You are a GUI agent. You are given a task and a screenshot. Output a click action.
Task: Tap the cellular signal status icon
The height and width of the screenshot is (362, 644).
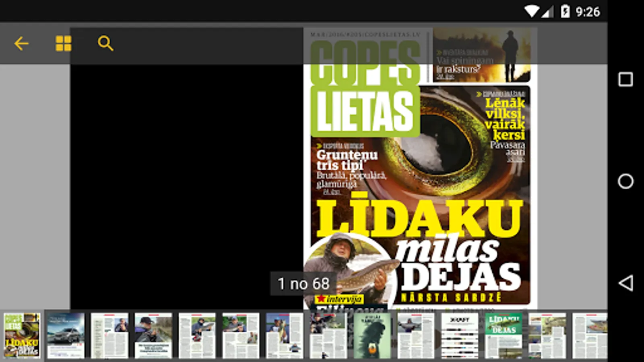click(547, 12)
